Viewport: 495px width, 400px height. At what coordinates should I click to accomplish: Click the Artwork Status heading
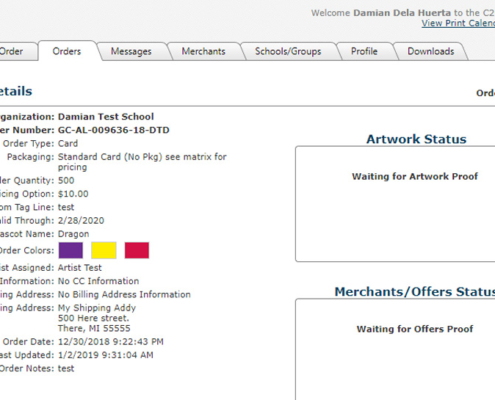416,139
